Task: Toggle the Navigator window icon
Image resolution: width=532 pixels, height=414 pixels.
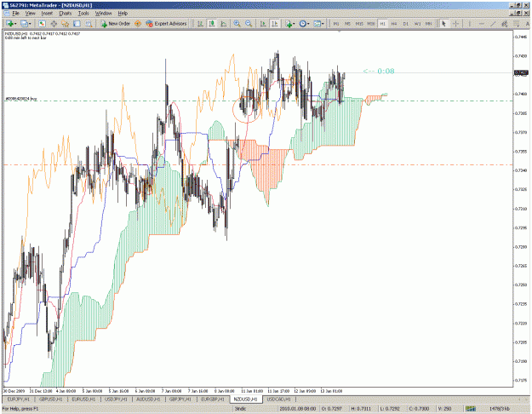Action: pyautogui.click(x=66, y=24)
